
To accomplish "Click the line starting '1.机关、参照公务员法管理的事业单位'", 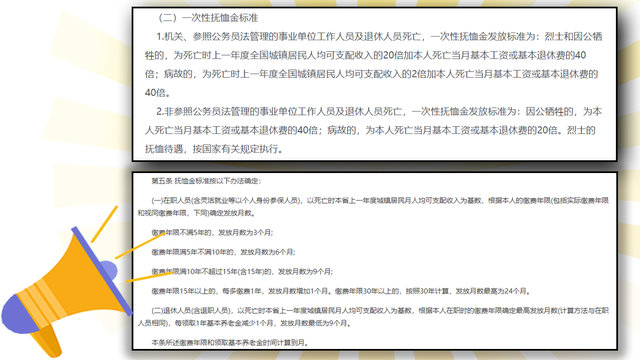I will click(379, 37).
